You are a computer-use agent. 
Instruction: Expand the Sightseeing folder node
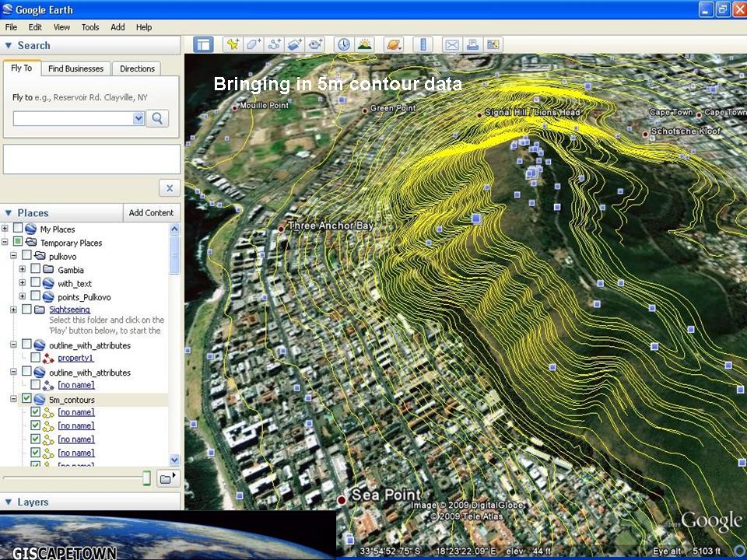point(13,310)
